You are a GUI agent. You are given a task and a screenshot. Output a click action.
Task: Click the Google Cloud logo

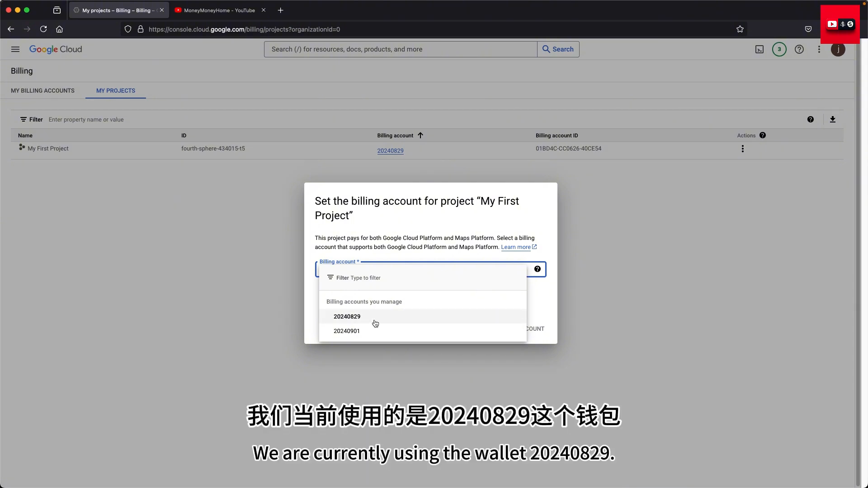tap(56, 49)
